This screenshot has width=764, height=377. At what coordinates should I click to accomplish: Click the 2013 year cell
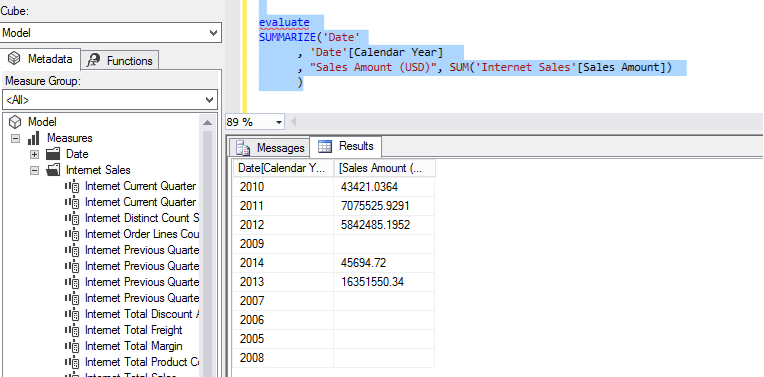pos(283,282)
